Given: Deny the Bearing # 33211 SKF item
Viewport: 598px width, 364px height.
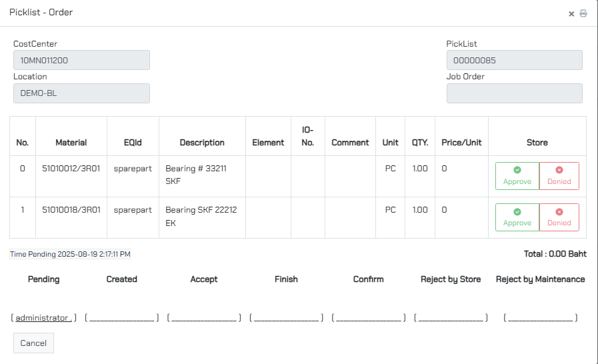Looking at the screenshot, I should pyautogui.click(x=559, y=176).
